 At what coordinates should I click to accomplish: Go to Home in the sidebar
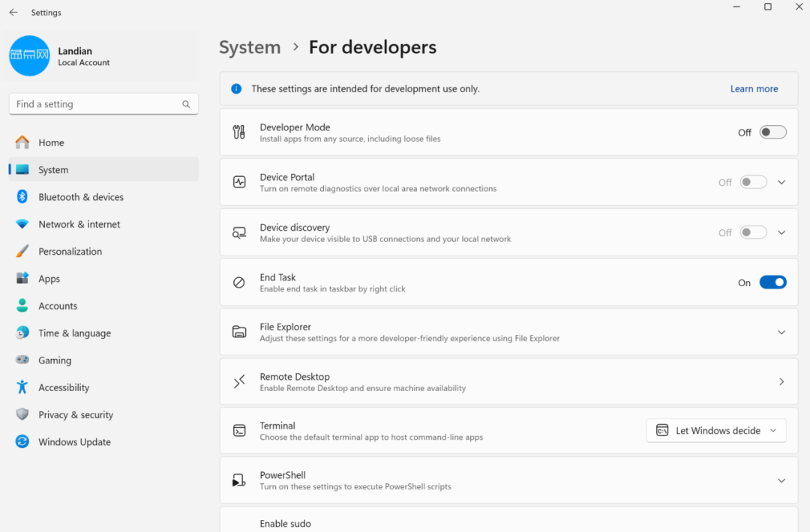pos(103,142)
